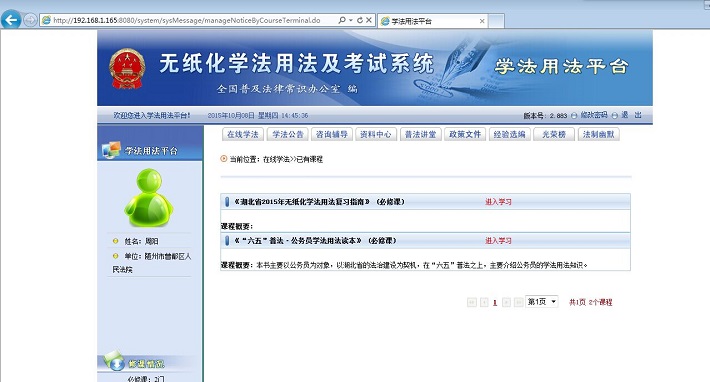This screenshot has height=382, width=710.
Task: Go to the first page with the pager button
Action: [471, 302]
